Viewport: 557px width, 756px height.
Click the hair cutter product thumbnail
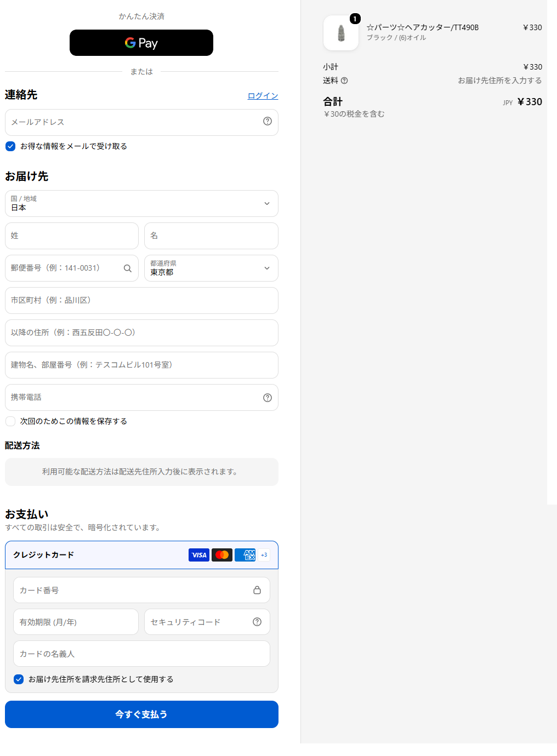(341, 33)
